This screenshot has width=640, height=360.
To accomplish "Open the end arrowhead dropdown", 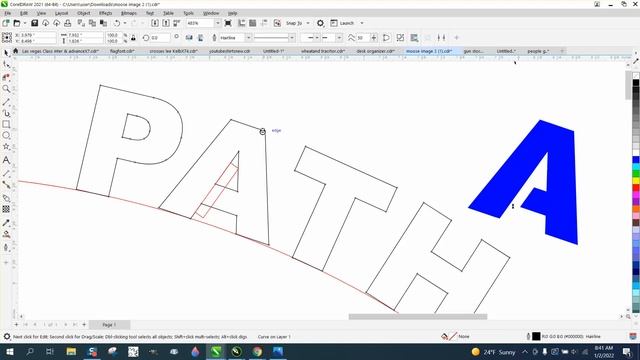I will tap(339, 38).
